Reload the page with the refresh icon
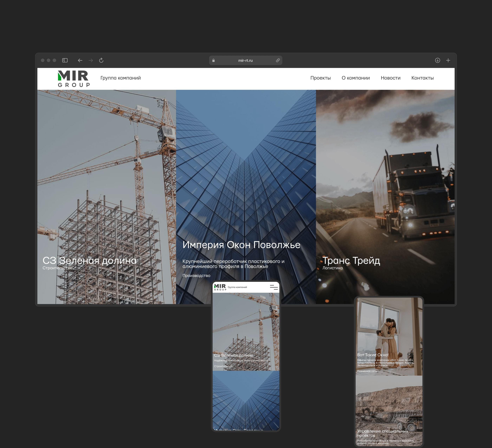Image resolution: width=492 pixels, height=448 pixels. tap(101, 60)
